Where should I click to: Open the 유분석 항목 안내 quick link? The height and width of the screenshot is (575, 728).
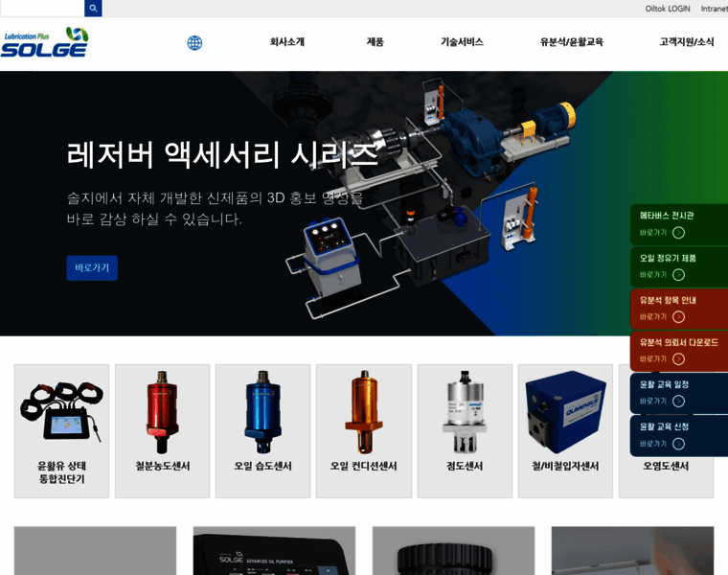click(679, 309)
